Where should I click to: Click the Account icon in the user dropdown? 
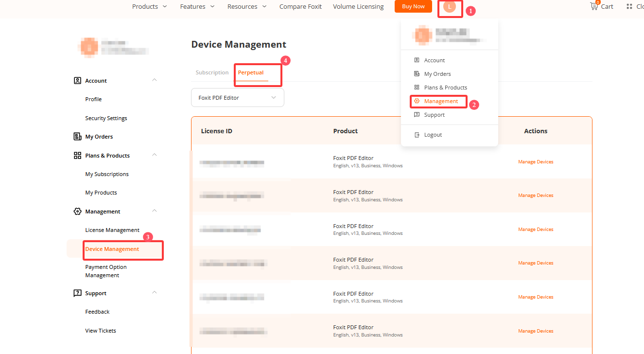pyautogui.click(x=417, y=60)
